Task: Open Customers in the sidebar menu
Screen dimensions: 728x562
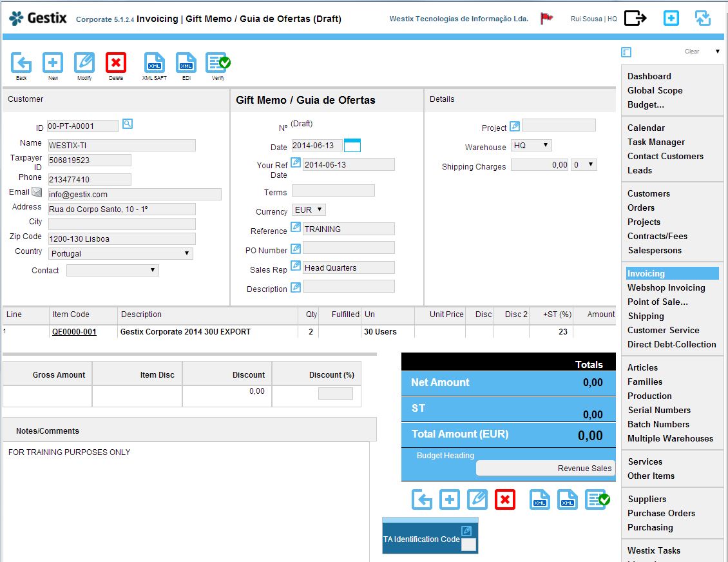Action: point(649,194)
